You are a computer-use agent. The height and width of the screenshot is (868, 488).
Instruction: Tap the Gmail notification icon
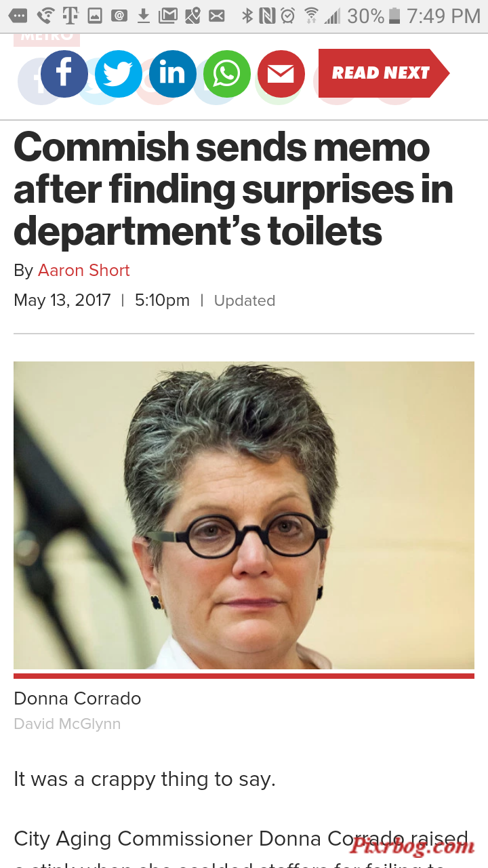167,16
